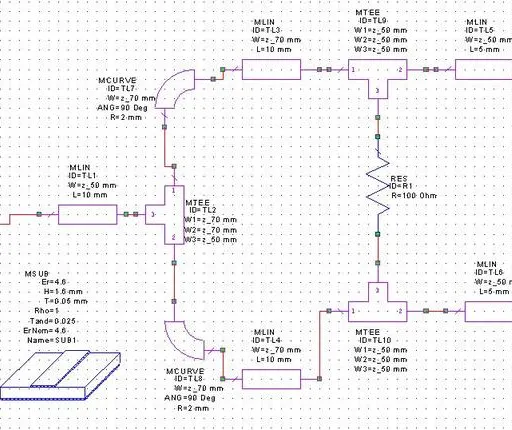This screenshot has height=430, width=512.
Task: Click the ID=TL3 label text
Action: (x=266, y=30)
